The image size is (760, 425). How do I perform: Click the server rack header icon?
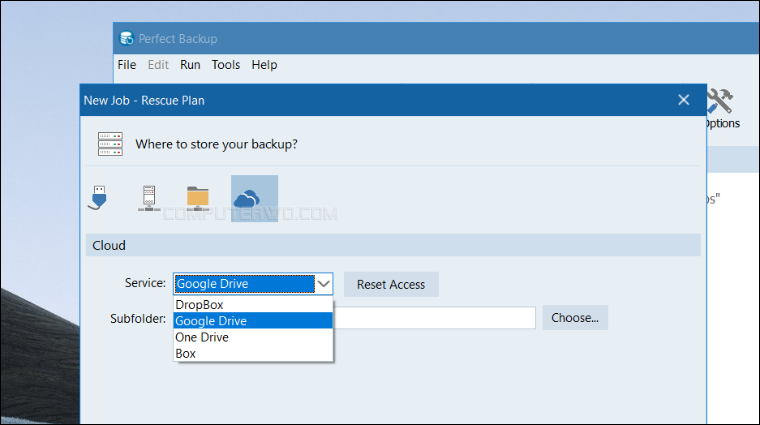point(110,144)
